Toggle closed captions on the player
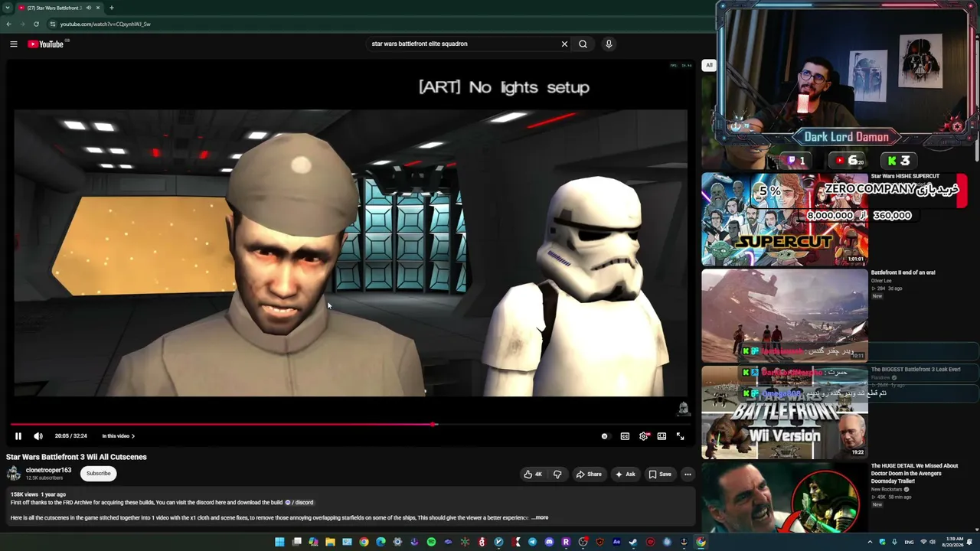The image size is (980, 551). tap(625, 436)
